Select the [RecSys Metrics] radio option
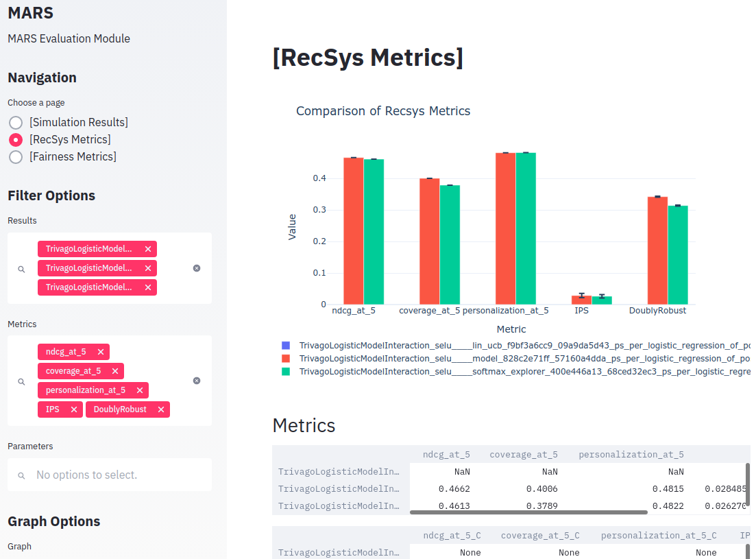The image size is (756, 559). [x=16, y=140]
